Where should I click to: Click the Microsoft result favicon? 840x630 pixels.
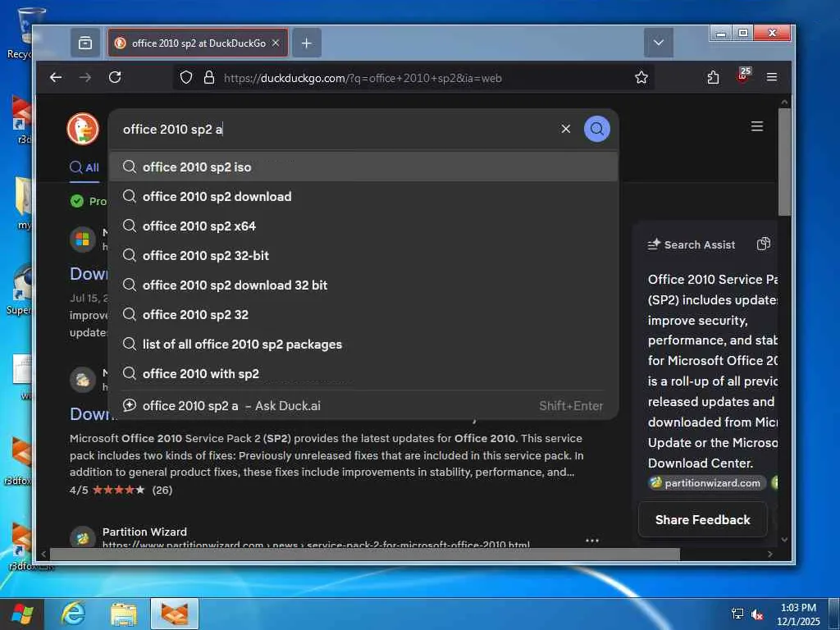[x=83, y=240]
